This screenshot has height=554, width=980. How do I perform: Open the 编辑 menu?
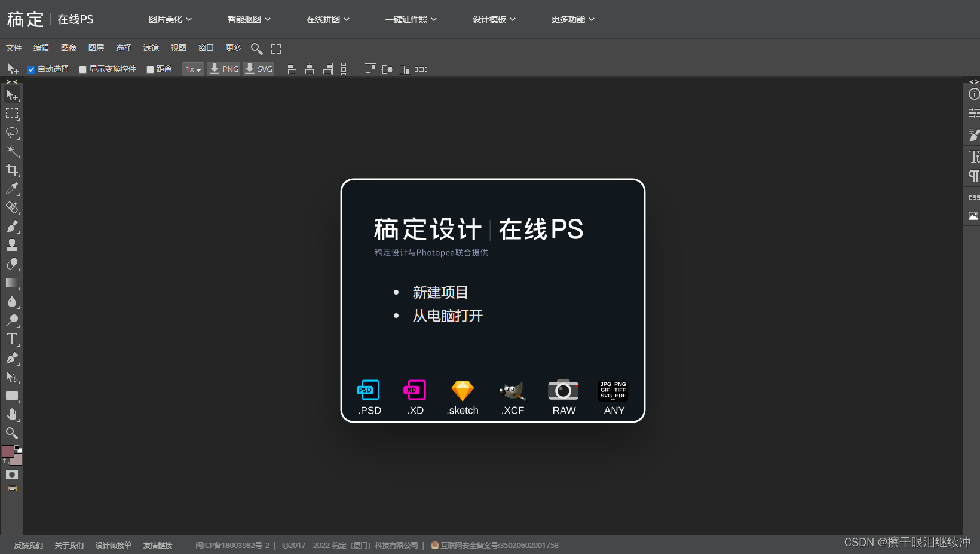41,48
